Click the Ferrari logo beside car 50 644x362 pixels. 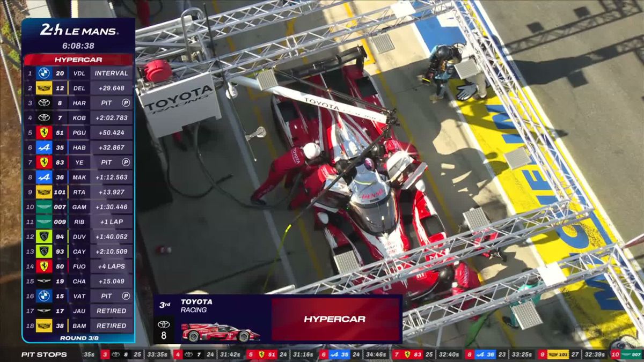point(44,266)
